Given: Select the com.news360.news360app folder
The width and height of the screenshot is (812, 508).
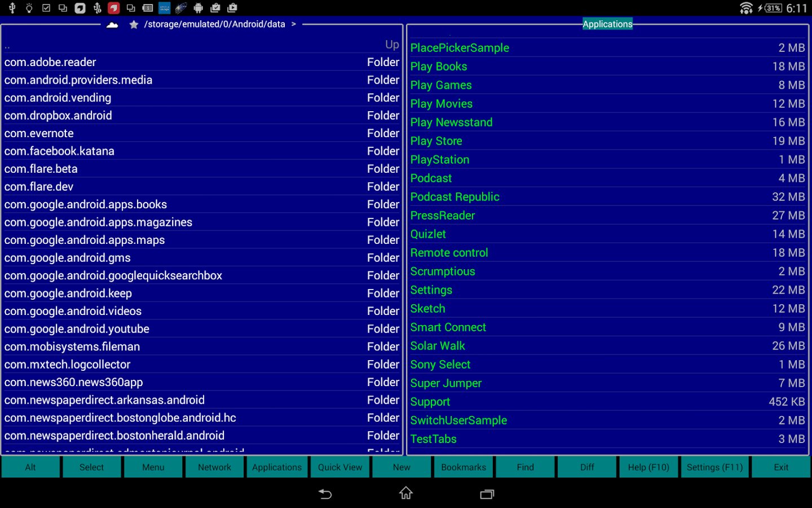Looking at the screenshot, I should [202, 382].
